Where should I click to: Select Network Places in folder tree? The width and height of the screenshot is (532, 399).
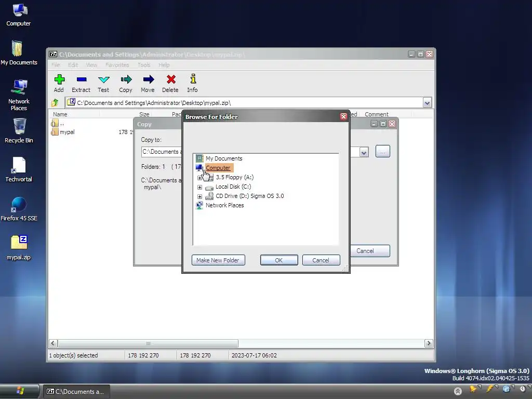tap(224, 205)
